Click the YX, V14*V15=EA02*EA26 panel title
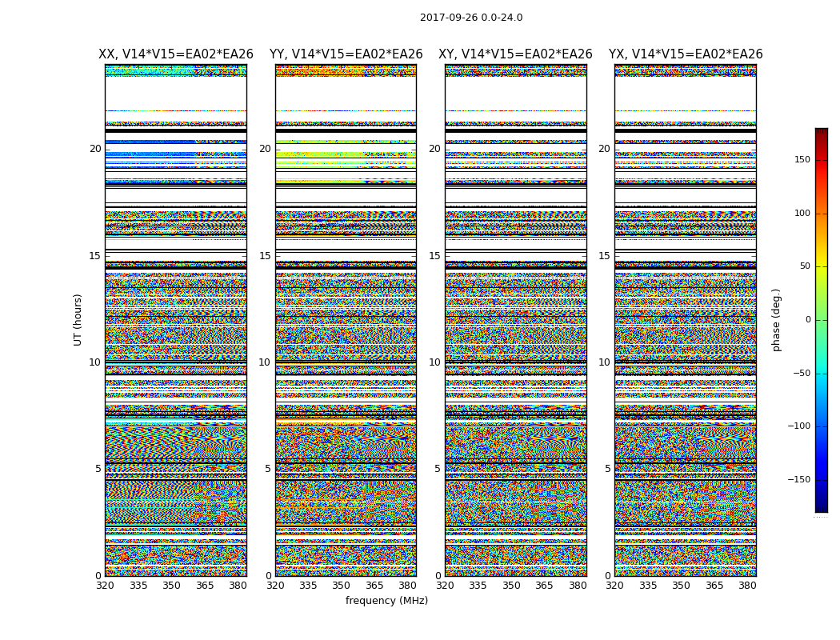 pyautogui.click(x=686, y=54)
